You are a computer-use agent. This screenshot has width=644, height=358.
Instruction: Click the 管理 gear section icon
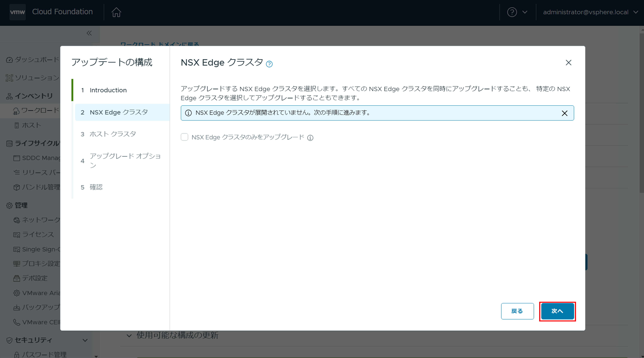[x=9, y=205]
